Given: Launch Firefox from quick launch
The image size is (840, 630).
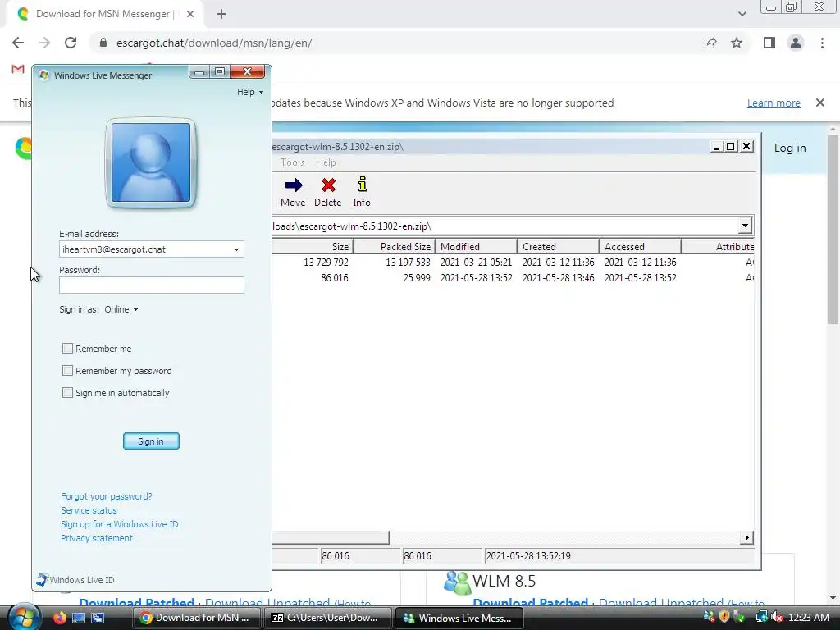Looking at the screenshot, I should click(x=59, y=618).
